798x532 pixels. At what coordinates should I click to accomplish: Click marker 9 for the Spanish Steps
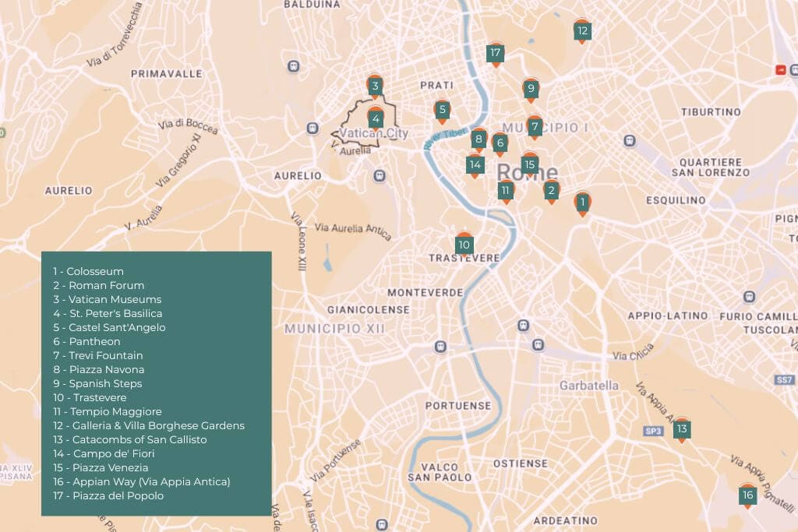pos(531,89)
